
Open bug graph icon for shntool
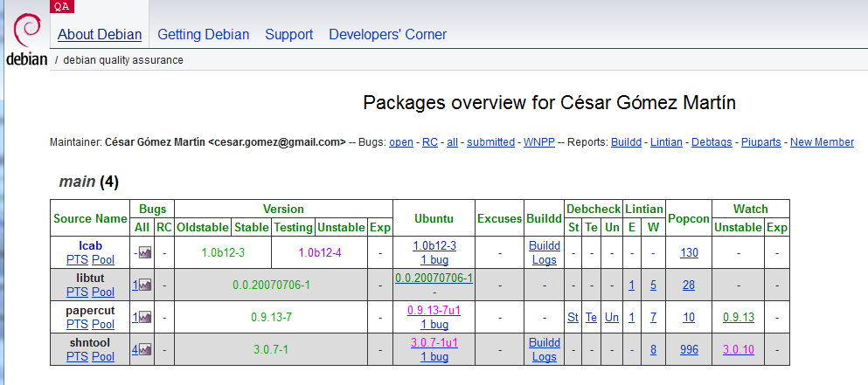pyautogui.click(x=144, y=349)
